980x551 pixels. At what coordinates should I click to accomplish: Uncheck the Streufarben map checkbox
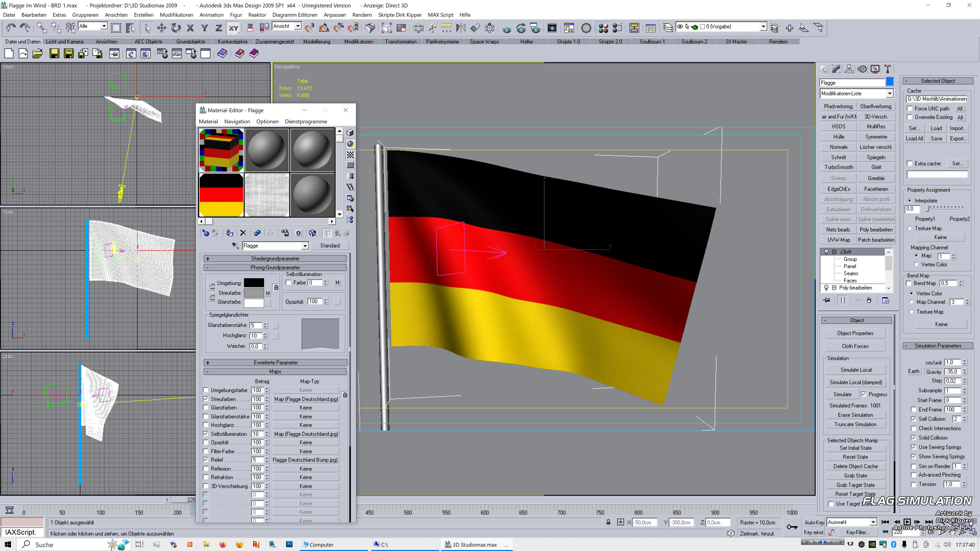tap(206, 399)
